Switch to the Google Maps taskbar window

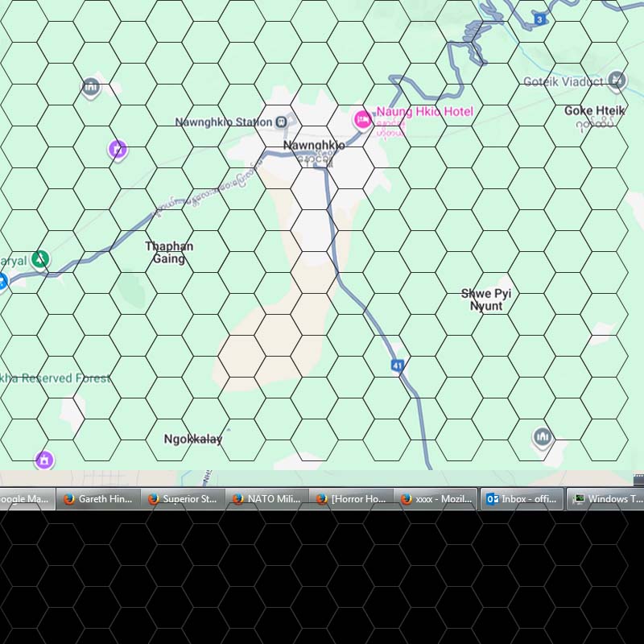pos(27,498)
